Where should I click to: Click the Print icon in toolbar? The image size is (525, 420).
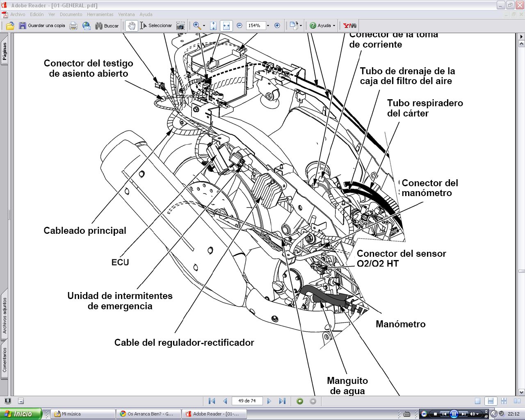coord(73,26)
